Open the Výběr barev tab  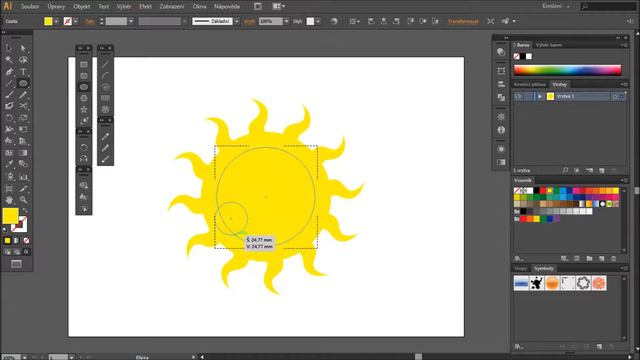pos(549,45)
